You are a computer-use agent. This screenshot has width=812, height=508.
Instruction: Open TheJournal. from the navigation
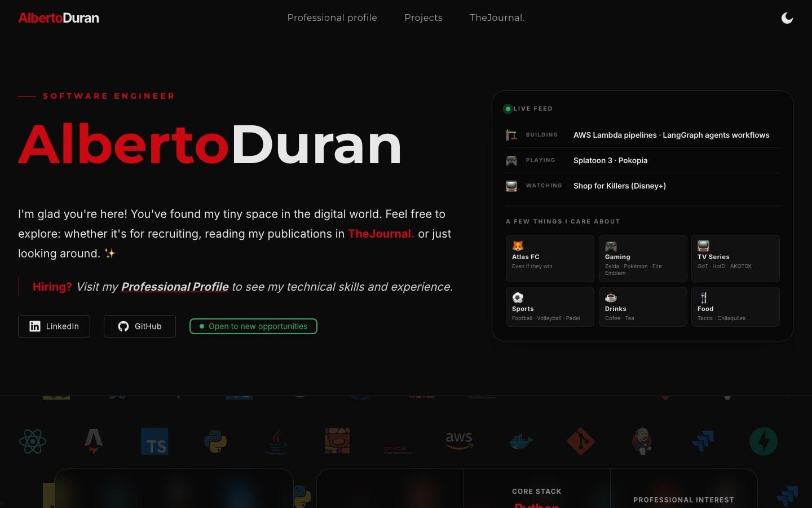tap(497, 17)
